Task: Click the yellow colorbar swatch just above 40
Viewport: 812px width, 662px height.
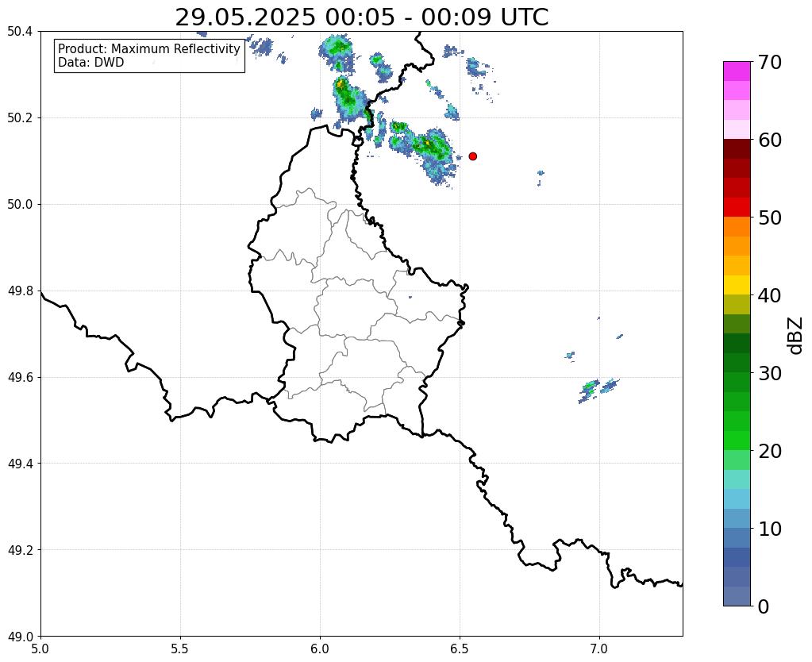Action: point(737,285)
